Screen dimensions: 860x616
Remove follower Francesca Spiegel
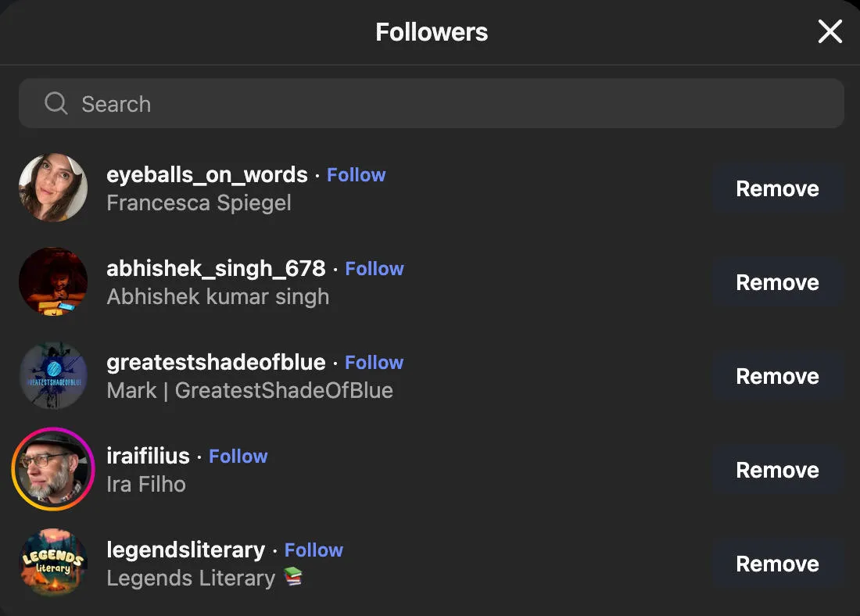[778, 188]
